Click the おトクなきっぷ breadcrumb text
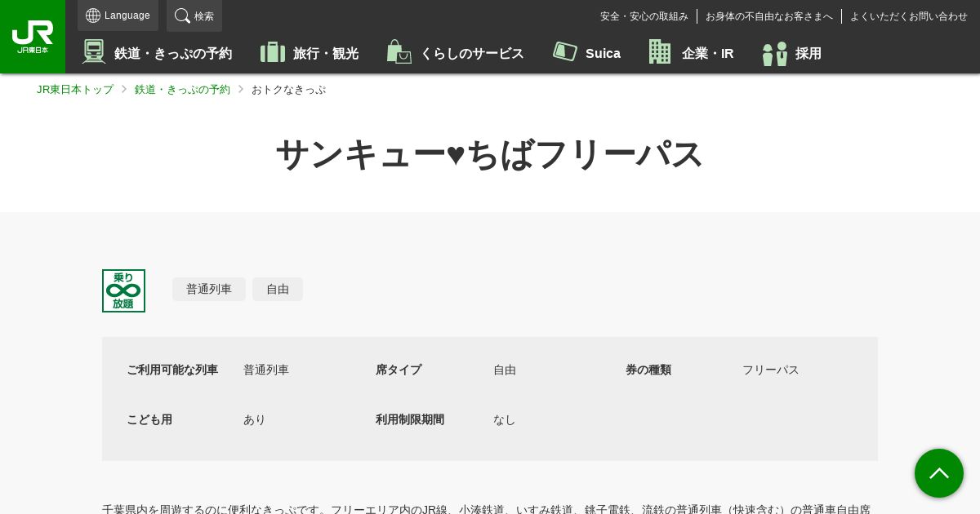The image size is (980, 514). 288,90
